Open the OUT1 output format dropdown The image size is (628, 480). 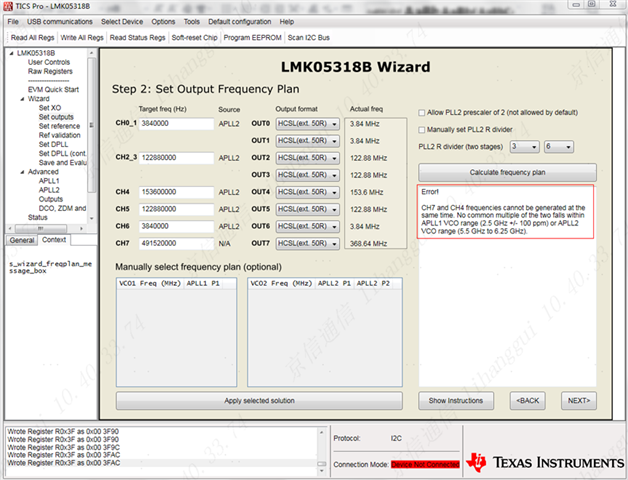point(308,141)
